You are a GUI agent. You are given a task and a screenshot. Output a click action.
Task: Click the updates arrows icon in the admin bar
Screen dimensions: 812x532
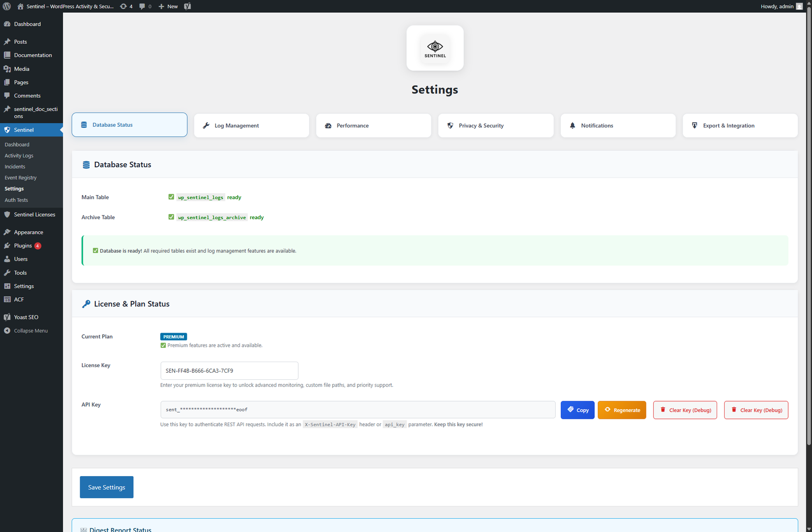(x=123, y=6)
